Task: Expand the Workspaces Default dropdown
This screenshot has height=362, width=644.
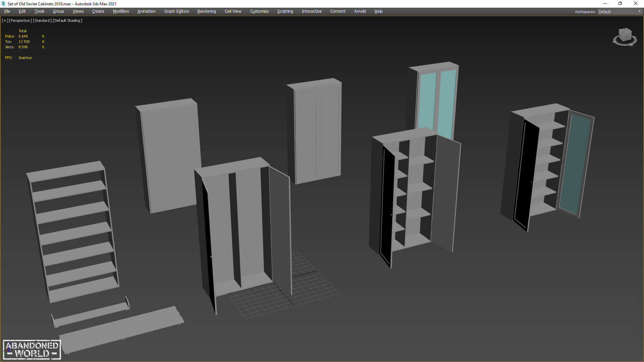Action: pyautogui.click(x=620, y=12)
